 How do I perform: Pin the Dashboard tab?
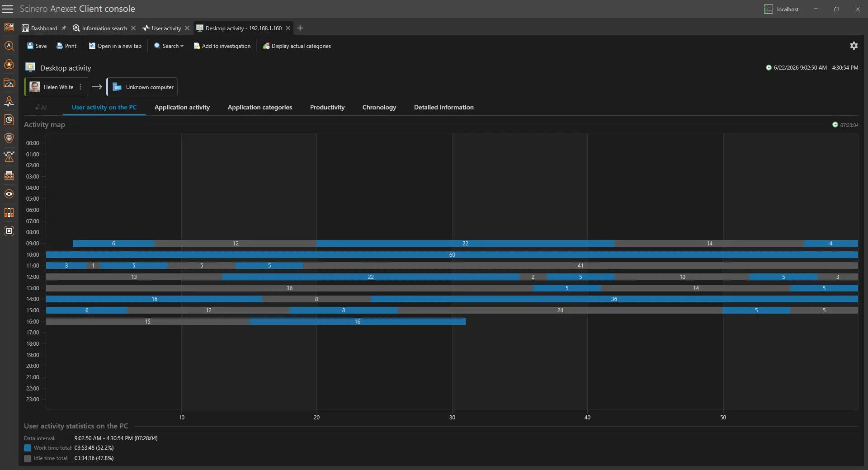pos(64,28)
